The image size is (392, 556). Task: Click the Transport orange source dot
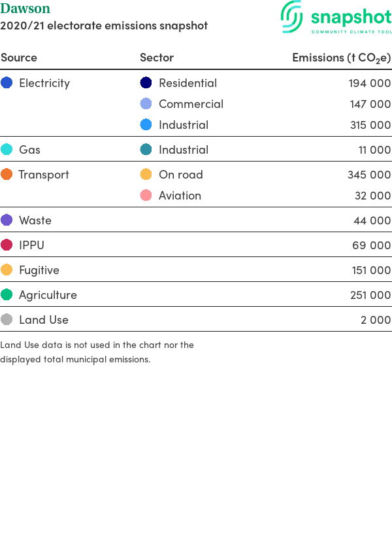[7, 174]
